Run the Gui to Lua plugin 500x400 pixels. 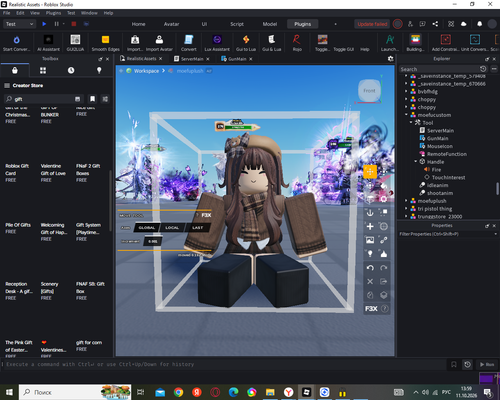pyautogui.click(x=246, y=43)
